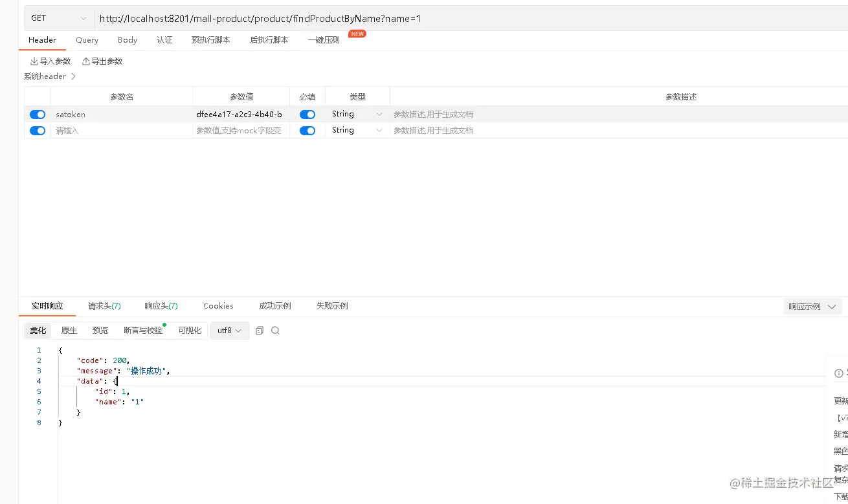848x504 pixels.
Task: Click line number 4 in response gutter
Action: point(39,381)
